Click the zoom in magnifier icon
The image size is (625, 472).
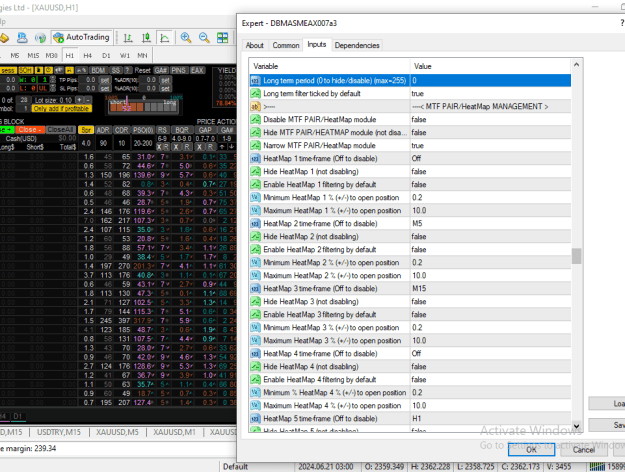coord(186,38)
